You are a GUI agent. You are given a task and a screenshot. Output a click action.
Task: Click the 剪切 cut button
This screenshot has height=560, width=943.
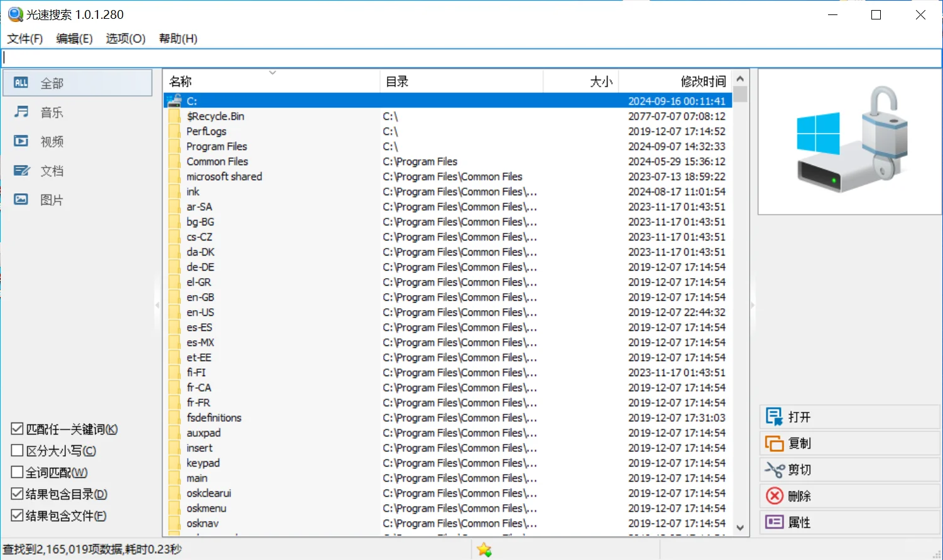pos(850,470)
